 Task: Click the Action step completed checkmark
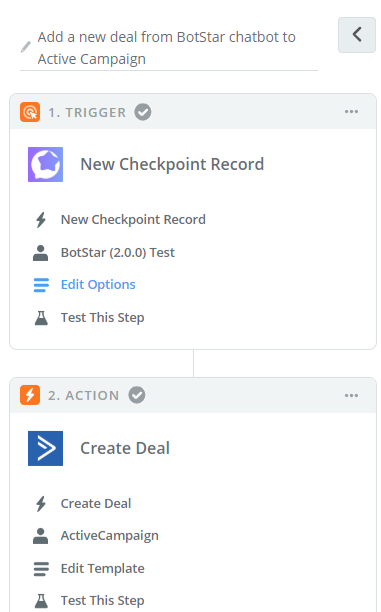[x=137, y=395]
